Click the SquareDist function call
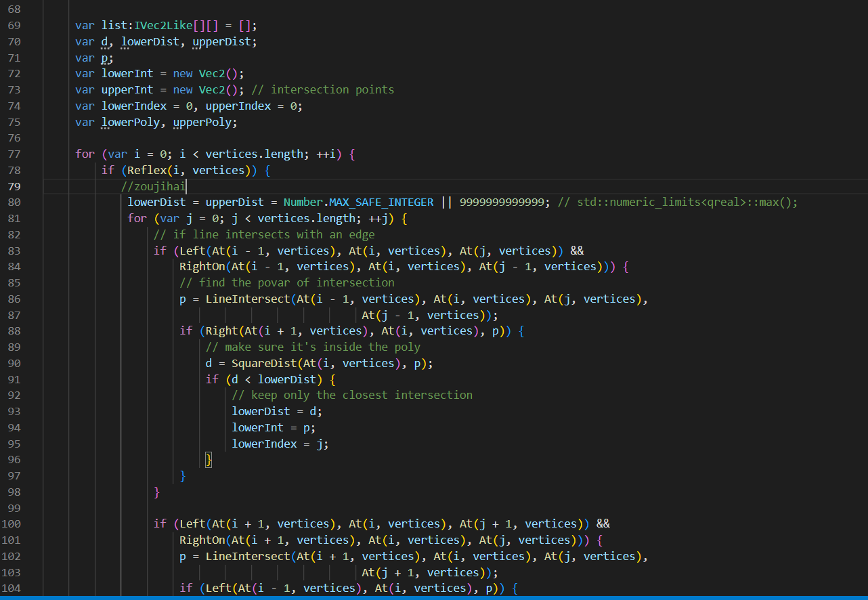 coord(264,364)
